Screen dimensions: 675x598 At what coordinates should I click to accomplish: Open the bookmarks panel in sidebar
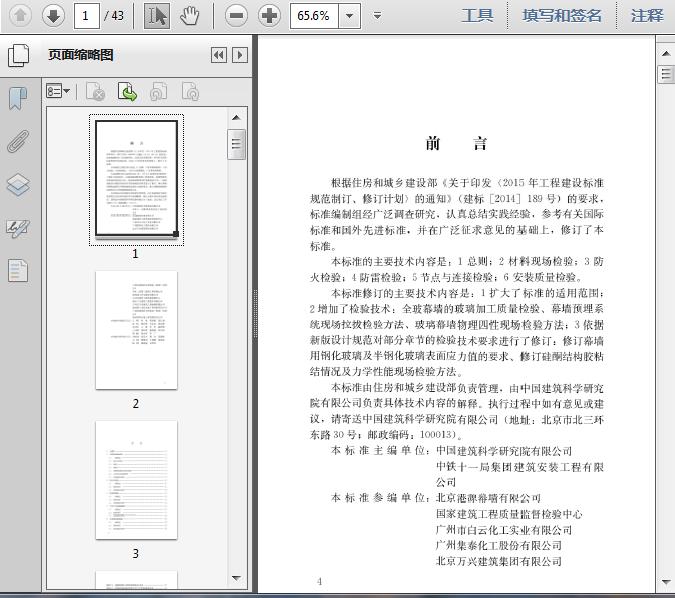(x=18, y=98)
